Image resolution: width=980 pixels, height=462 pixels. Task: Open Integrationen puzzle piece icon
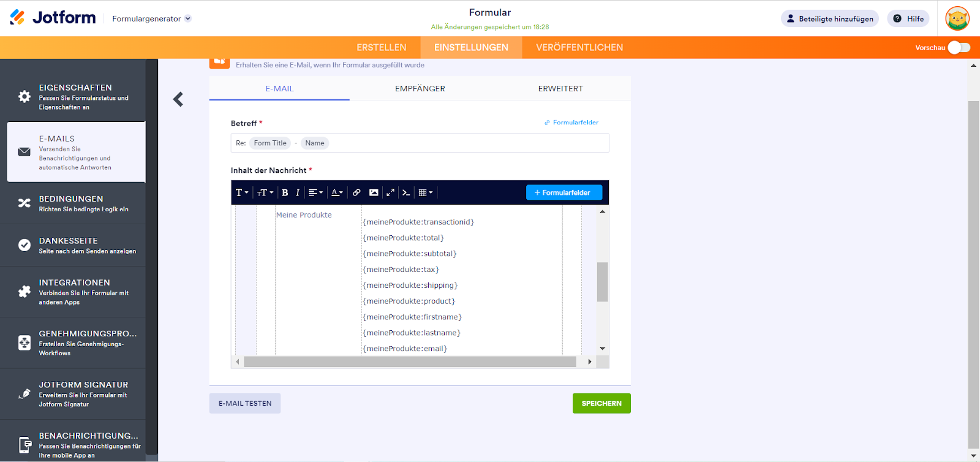(24, 292)
